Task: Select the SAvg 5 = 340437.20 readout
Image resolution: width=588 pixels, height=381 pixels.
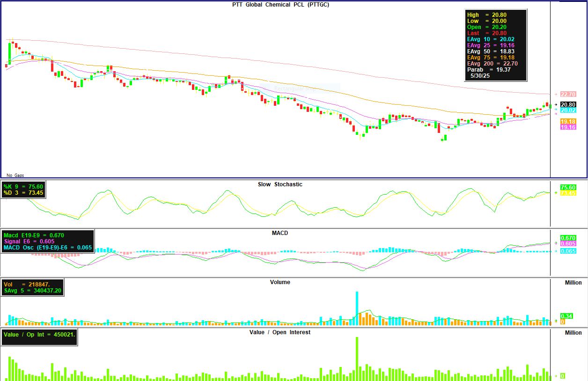Action: (32, 291)
